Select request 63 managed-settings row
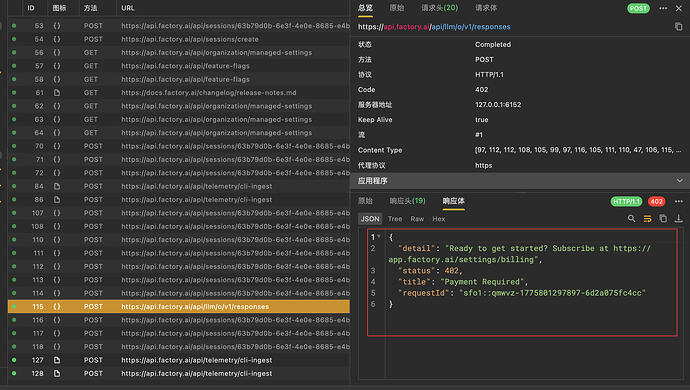 [x=179, y=119]
